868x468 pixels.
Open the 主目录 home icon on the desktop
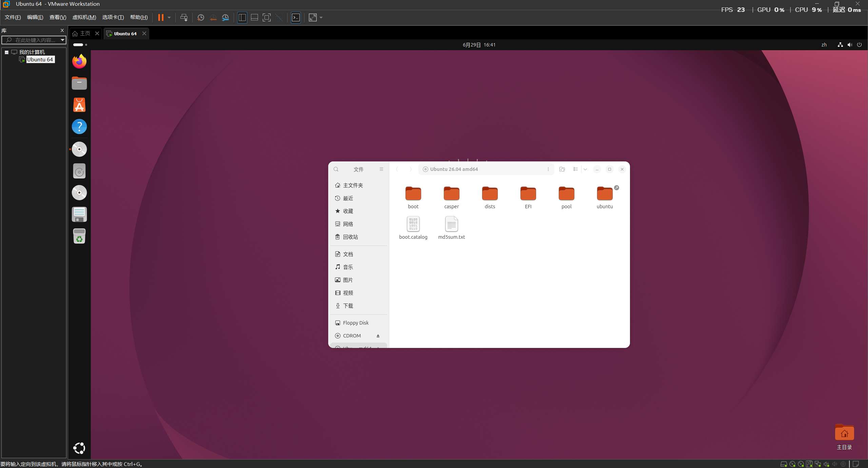844,437
